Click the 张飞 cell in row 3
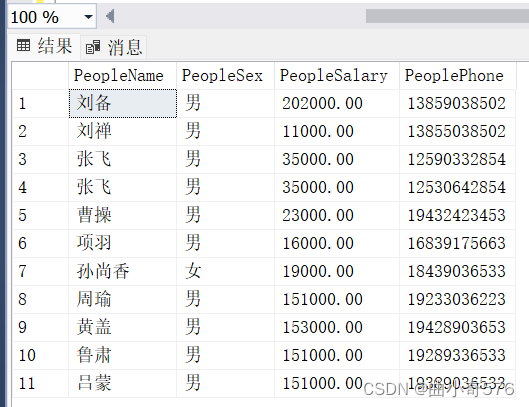529x407 pixels. (x=122, y=160)
